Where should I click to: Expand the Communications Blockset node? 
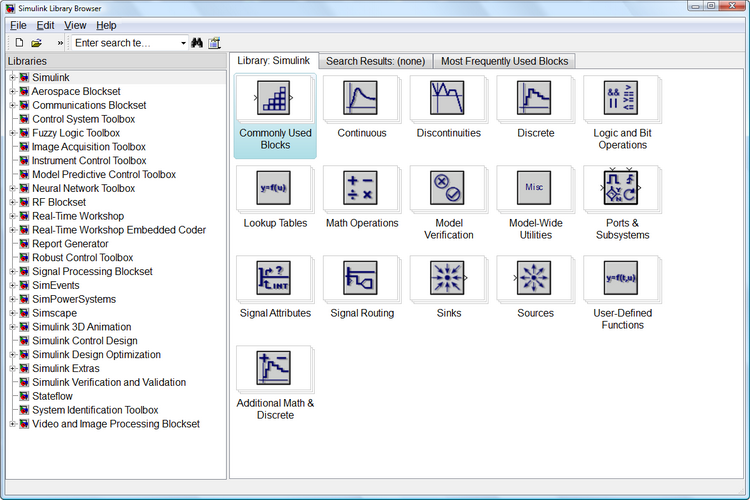click(13, 105)
